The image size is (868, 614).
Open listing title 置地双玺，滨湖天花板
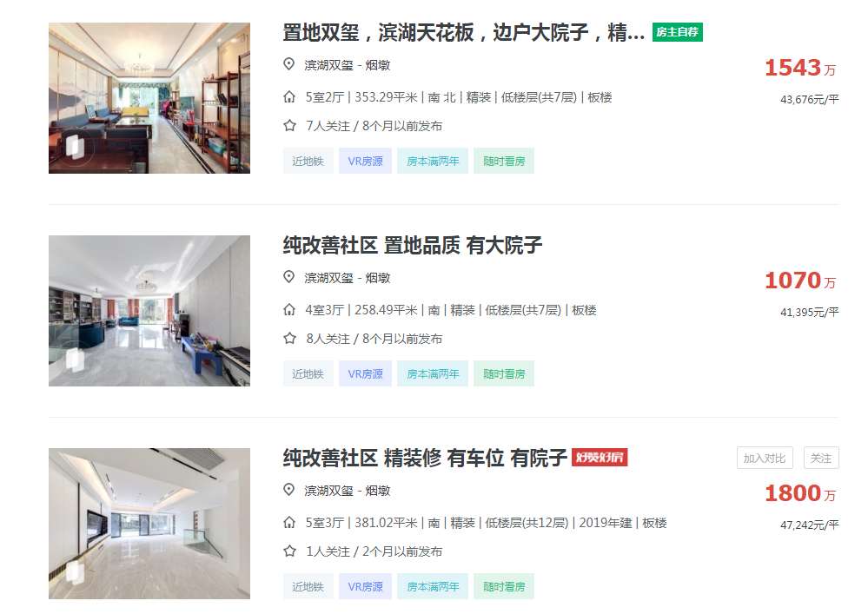(x=464, y=33)
